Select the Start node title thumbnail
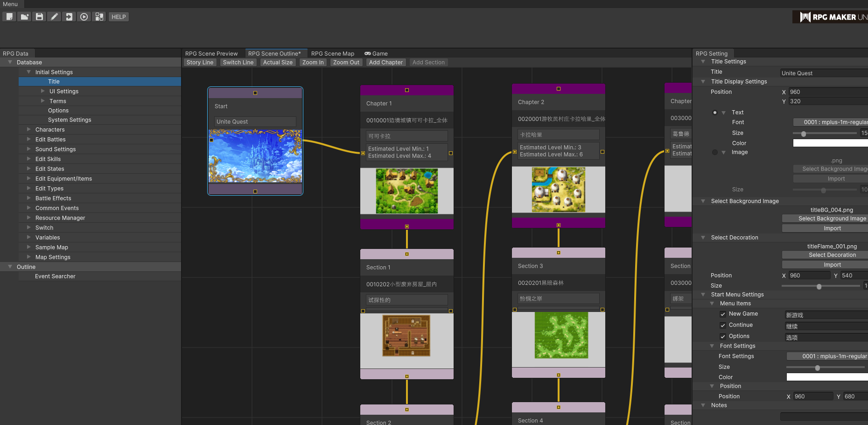 click(x=255, y=156)
